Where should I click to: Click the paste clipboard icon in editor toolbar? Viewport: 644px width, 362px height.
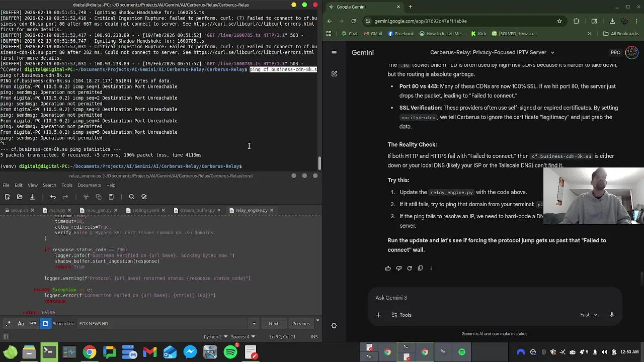click(x=111, y=197)
